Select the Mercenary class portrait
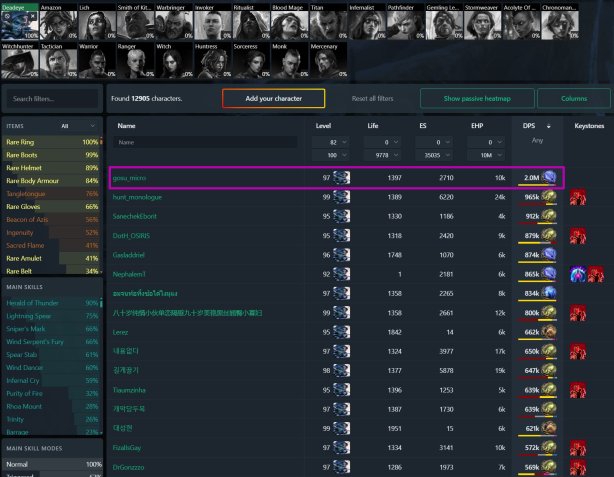 (329, 61)
